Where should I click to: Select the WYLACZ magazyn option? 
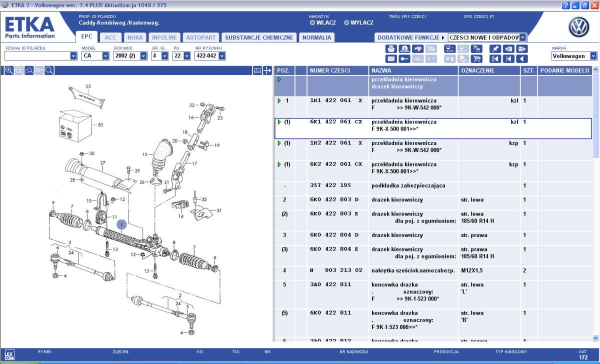[358, 23]
